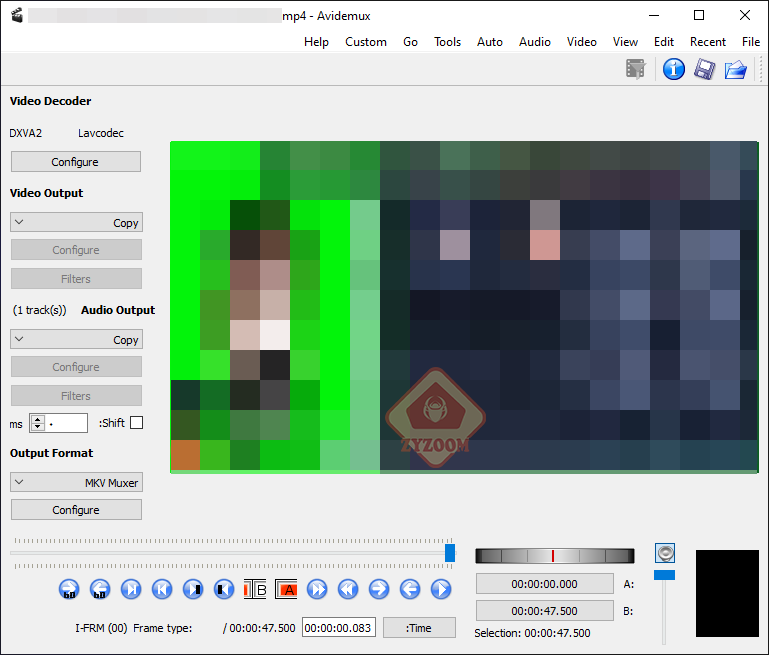Viewport: 769px width, 655px height.
Task: Click the volume slider handle
Action: coord(665,575)
